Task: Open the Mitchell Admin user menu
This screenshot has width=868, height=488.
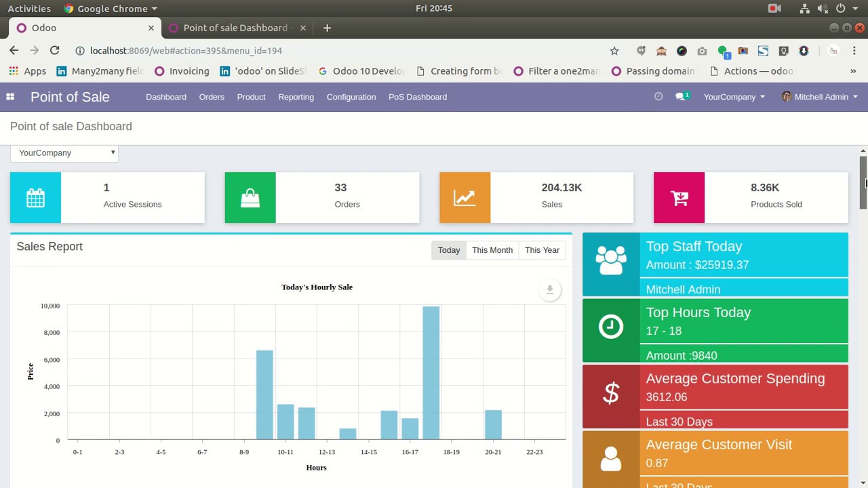Action: (819, 96)
